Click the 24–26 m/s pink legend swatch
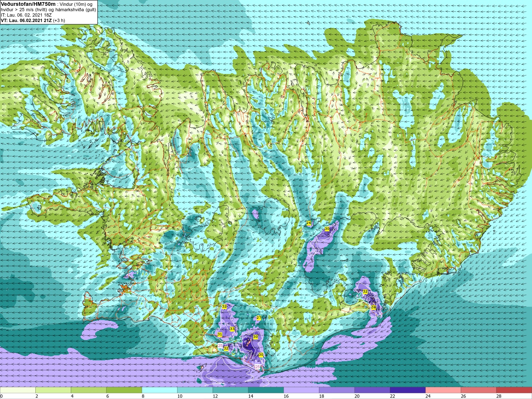The height and width of the screenshot is (399, 532). (x=443, y=390)
